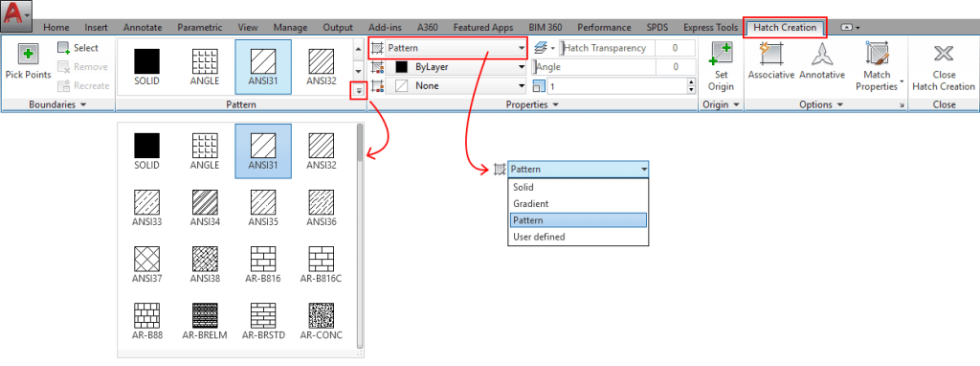The width and height of the screenshot is (980, 366).
Task: Select AR-BRSTD pattern
Action: tap(263, 321)
